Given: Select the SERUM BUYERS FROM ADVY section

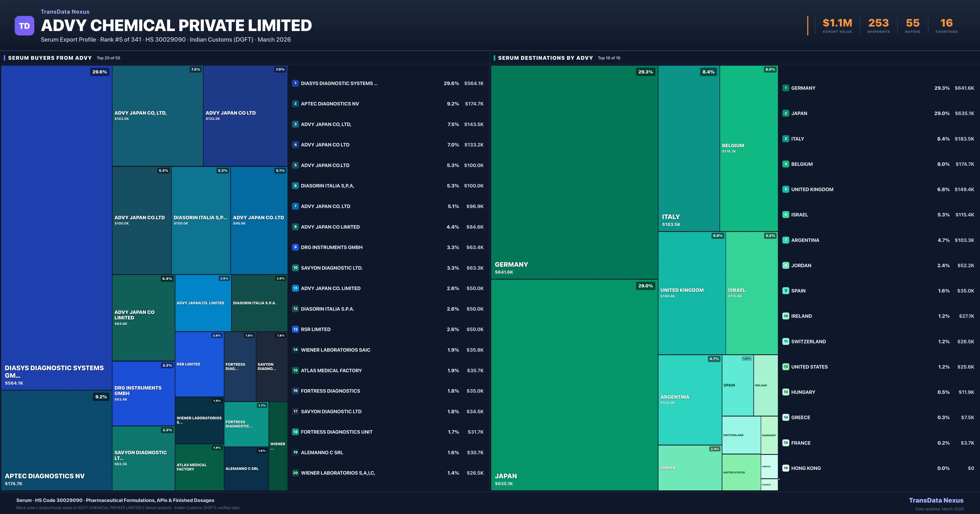Looking at the screenshot, I should click(x=49, y=58).
